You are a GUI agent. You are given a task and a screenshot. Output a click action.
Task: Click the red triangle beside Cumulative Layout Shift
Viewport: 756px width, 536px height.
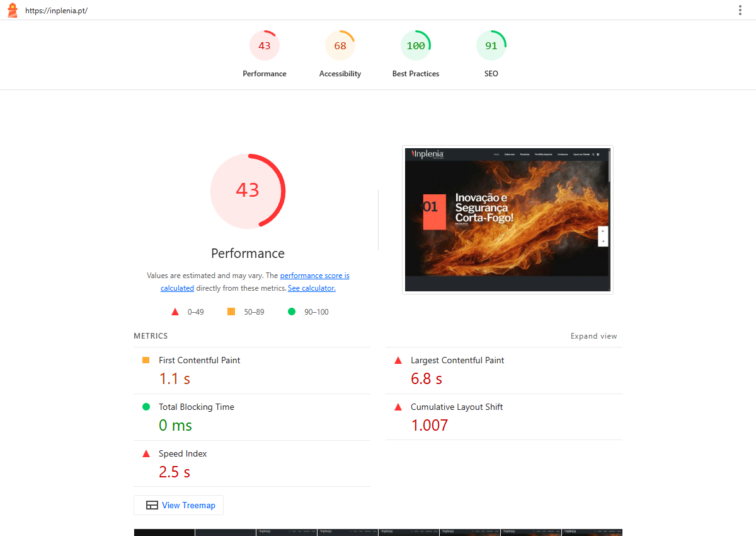point(398,407)
